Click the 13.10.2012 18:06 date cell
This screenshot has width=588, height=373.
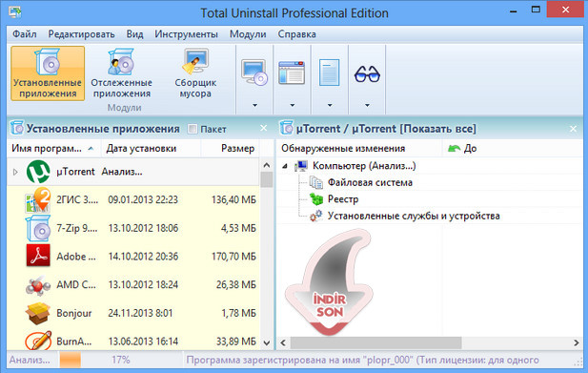(x=143, y=228)
